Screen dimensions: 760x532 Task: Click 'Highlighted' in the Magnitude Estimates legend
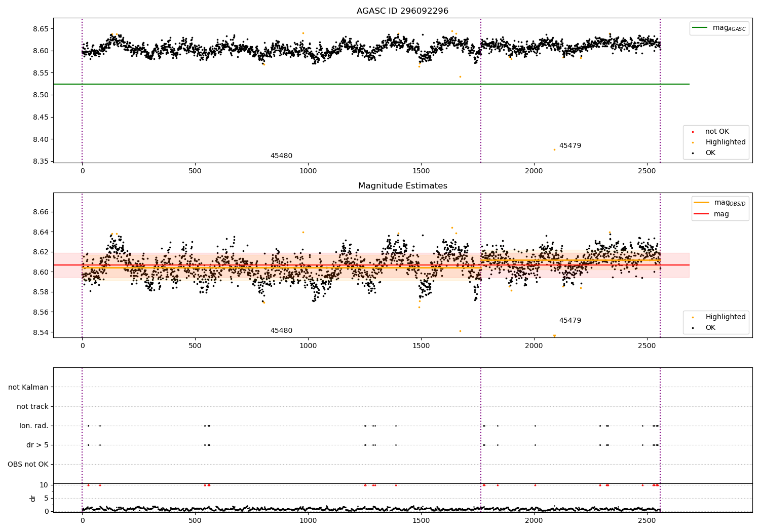(x=719, y=317)
